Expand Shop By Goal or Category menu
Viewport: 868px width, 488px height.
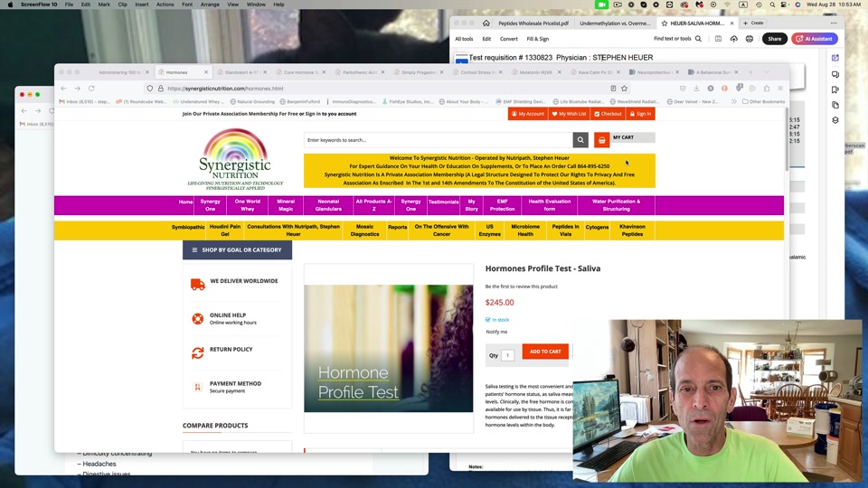tap(237, 249)
